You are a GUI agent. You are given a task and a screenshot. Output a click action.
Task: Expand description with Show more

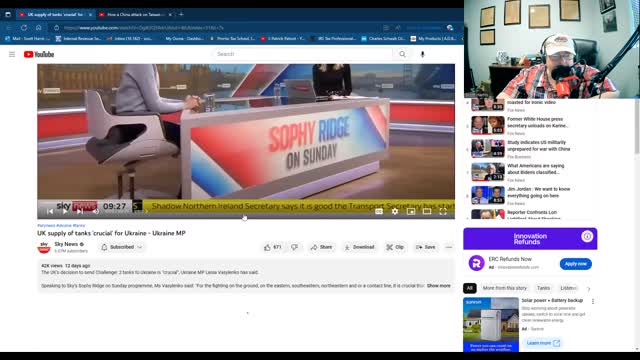pos(438,286)
